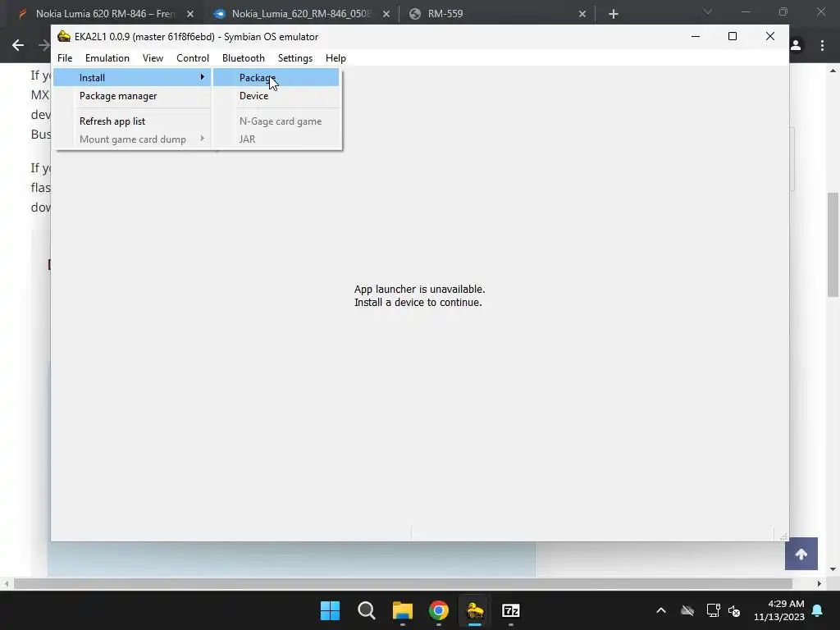
Task: Show hidden system tray icons
Action: [661, 610]
